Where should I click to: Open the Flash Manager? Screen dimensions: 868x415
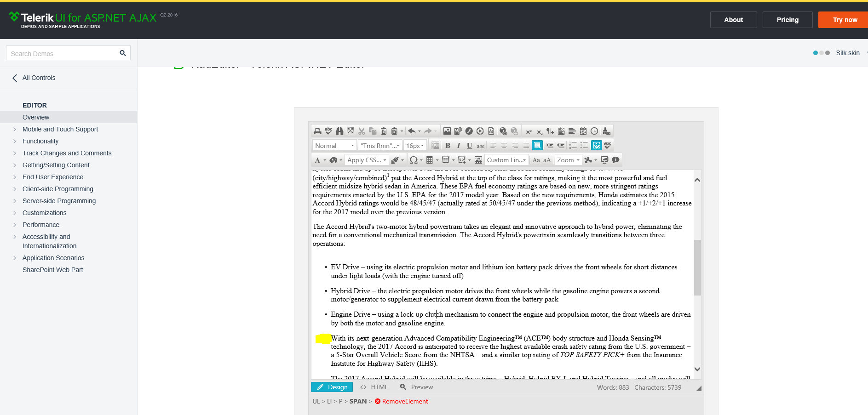point(469,131)
